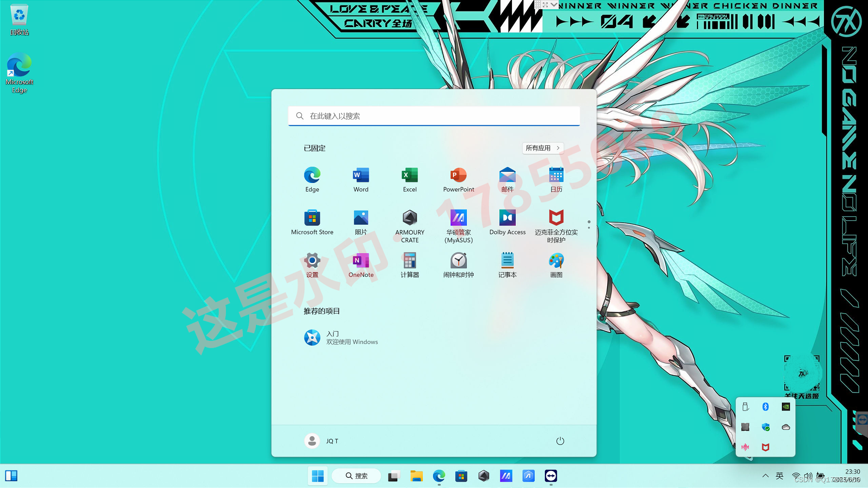The width and height of the screenshot is (868, 488).
Task: Open OneDrive cloud tray icon
Action: [786, 427]
